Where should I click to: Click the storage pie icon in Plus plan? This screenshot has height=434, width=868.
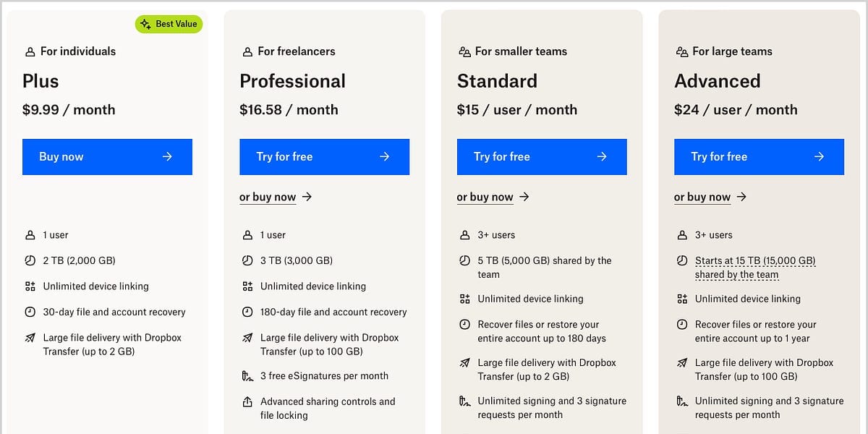point(30,260)
